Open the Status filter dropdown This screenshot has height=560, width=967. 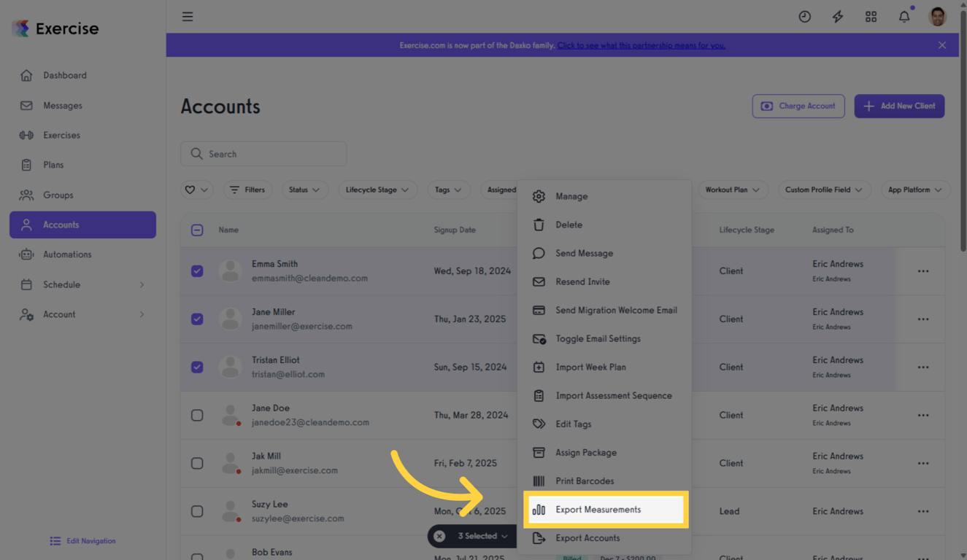pyautogui.click(x=305, y=190)
